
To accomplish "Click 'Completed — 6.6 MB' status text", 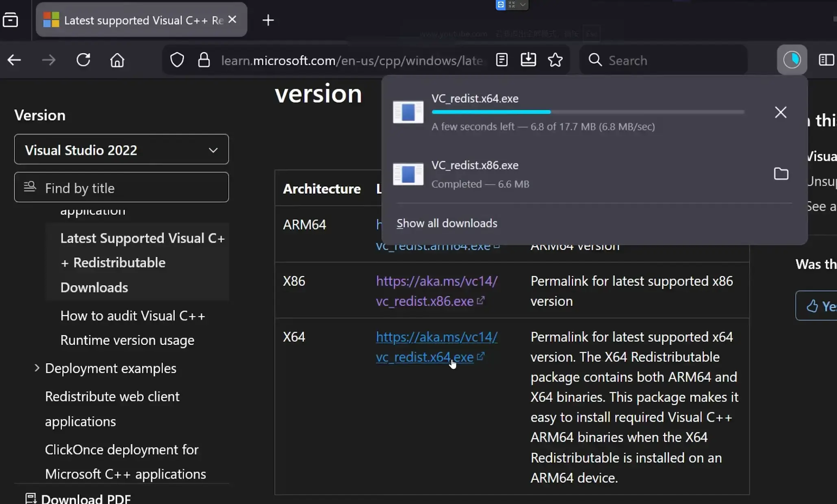I will pos(480,184).
